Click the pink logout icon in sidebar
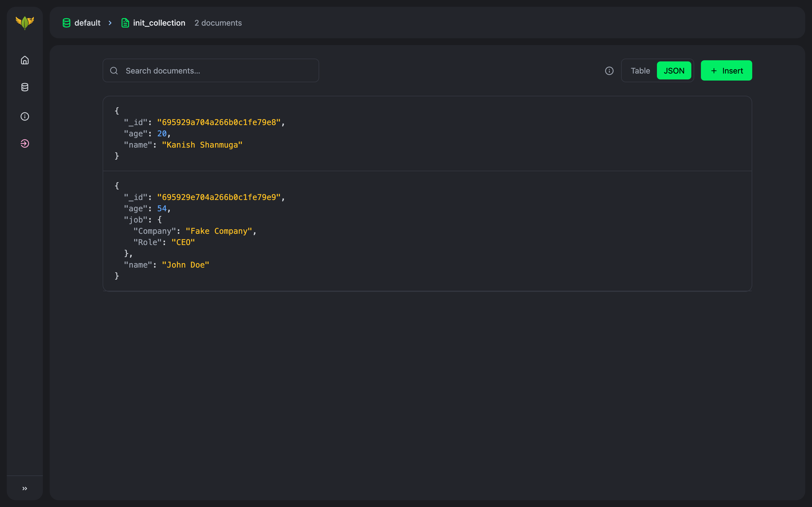The image size is (812, 507). [x=25, y=144]
